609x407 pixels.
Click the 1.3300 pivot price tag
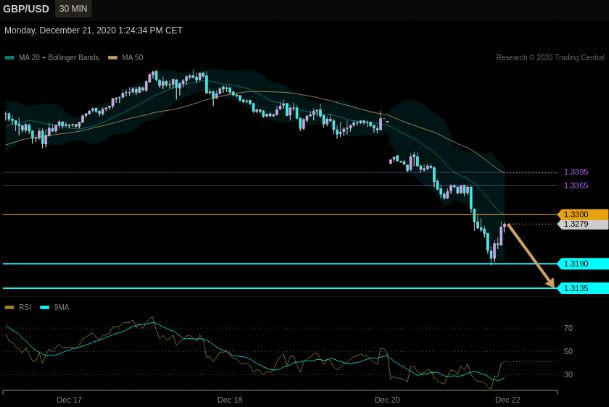[x=583, y=214]
